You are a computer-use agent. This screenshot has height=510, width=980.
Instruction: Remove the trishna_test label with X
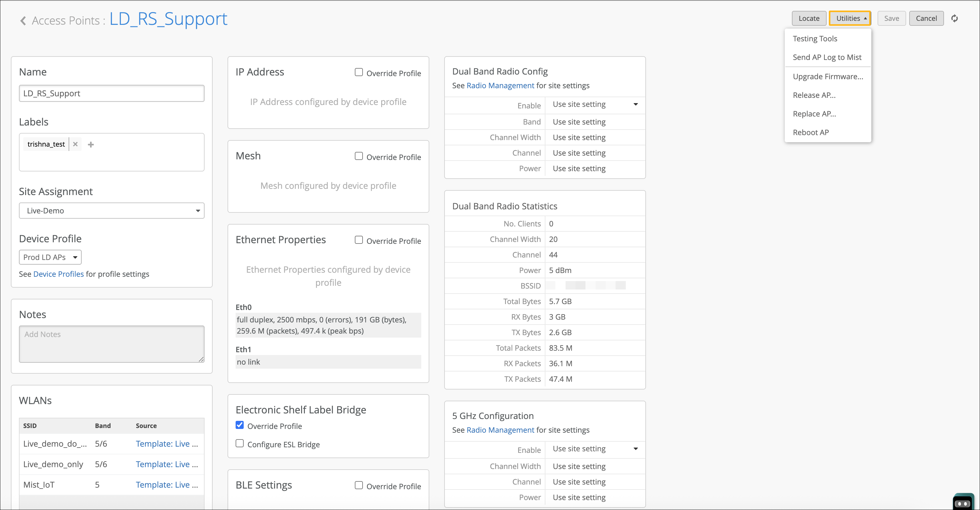click(x=75, y=144)
